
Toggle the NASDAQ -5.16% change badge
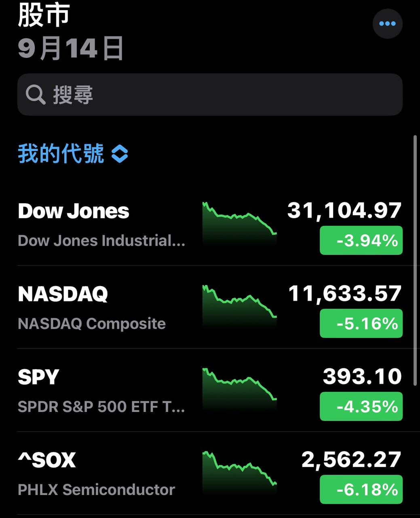click(361, 323)
